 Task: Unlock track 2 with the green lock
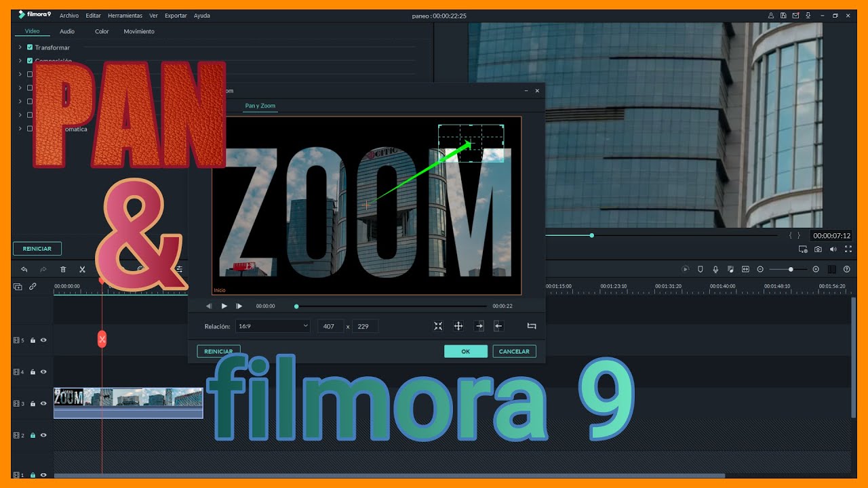33,435
